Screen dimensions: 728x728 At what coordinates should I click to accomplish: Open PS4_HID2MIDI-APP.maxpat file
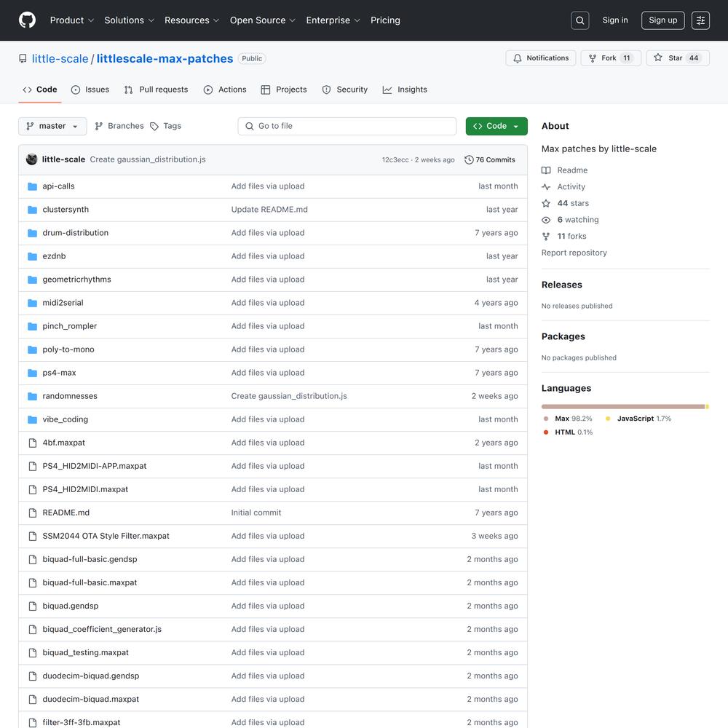tap(94, 466)
